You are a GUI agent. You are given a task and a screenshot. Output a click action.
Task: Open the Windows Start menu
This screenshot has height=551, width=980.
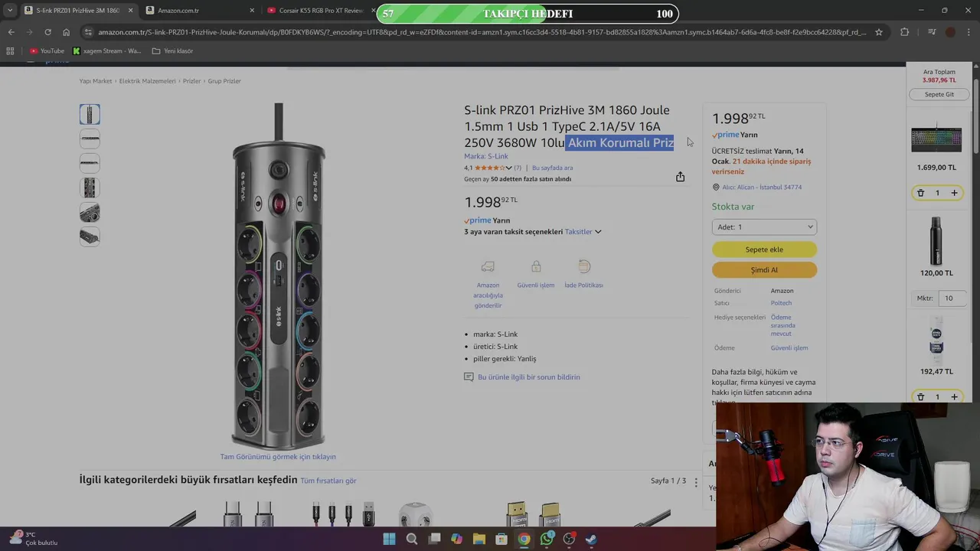click(389, 539)
